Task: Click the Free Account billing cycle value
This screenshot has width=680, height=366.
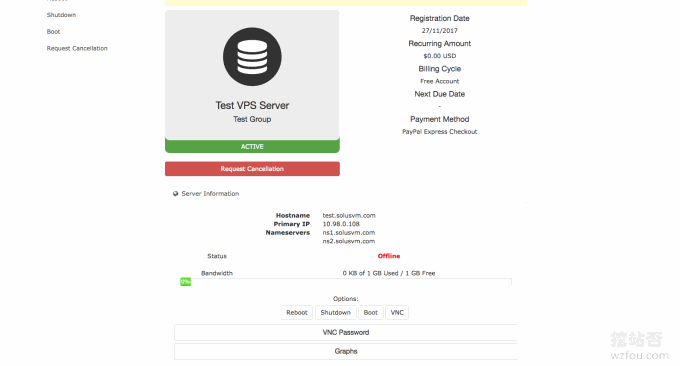Action: [x=439, y=81]
